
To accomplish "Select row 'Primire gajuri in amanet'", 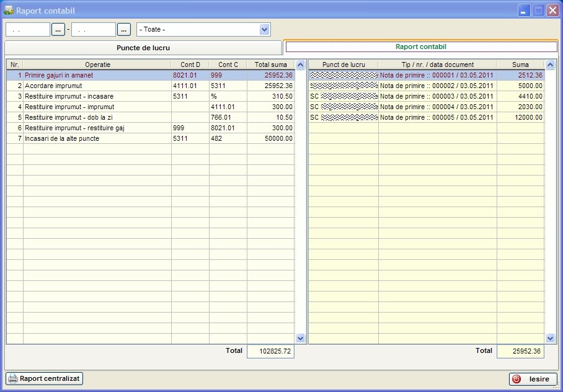I will pos(151,76).
